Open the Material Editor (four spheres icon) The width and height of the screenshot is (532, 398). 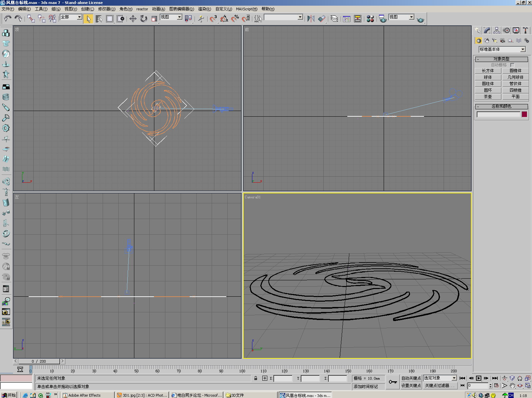coord(370,19)
